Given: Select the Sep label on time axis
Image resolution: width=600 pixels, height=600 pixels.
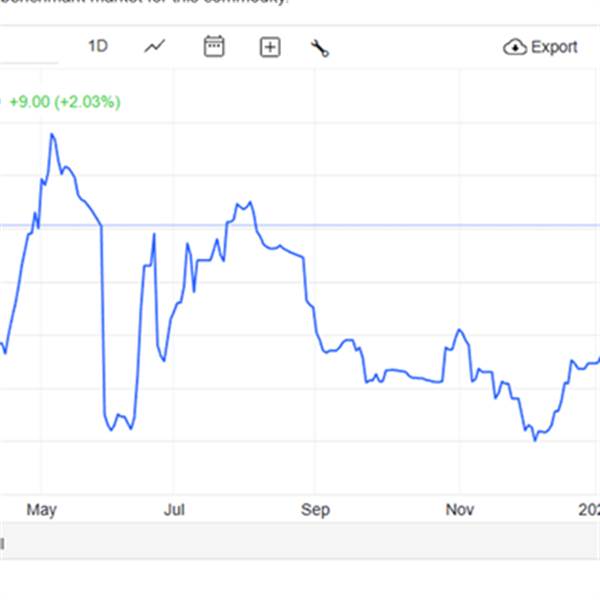Looking at the screenshot, I should click(315, 510).
